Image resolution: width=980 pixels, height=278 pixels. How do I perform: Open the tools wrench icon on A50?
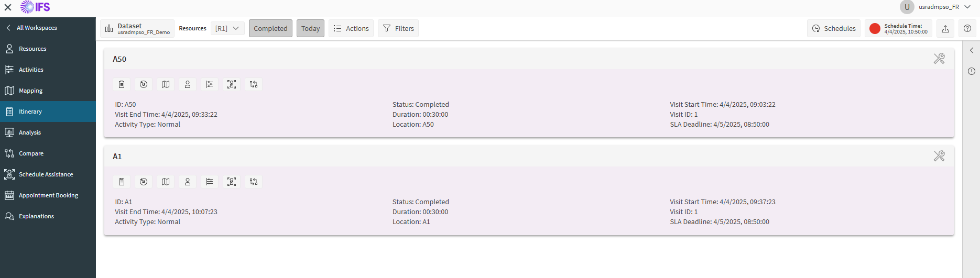click(939, 59)
